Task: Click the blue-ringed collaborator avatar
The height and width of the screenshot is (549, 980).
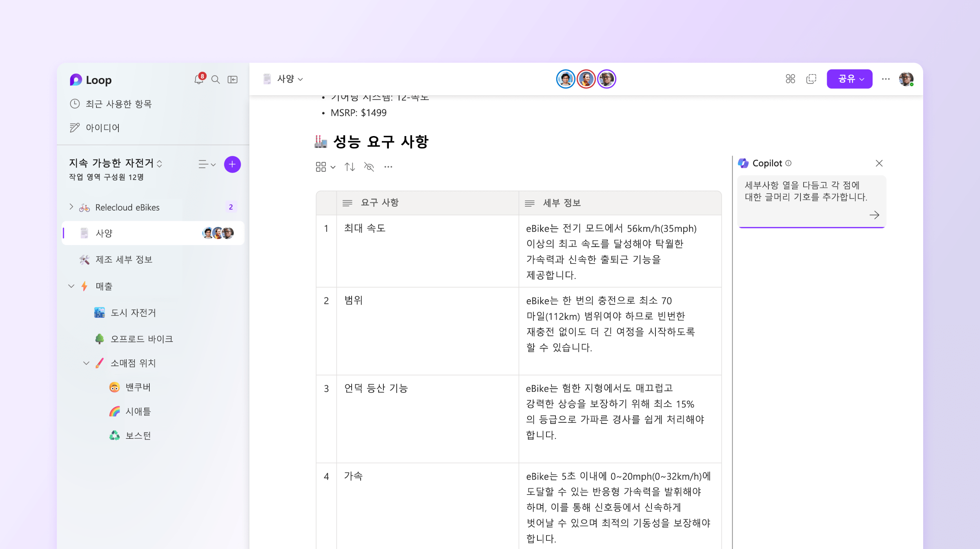Action: coord(565,79)
